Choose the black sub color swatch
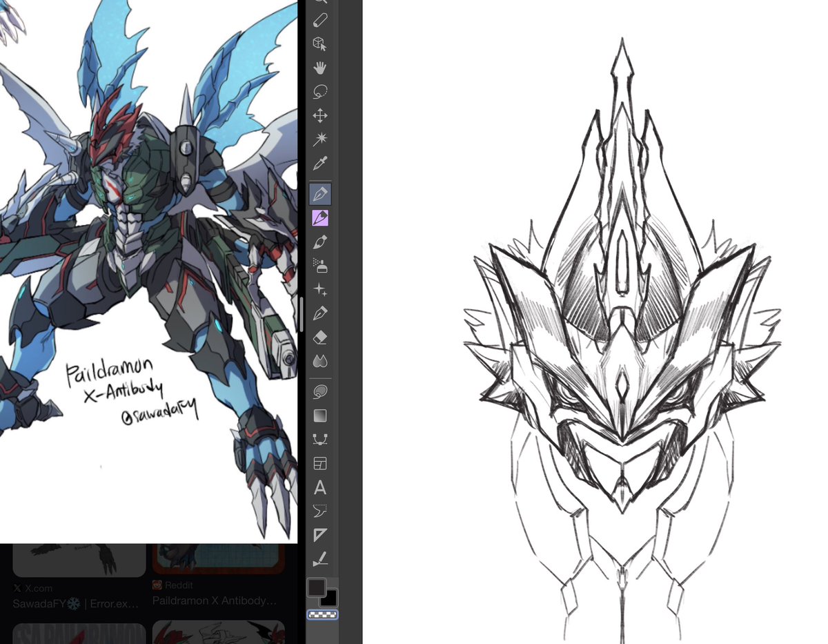The width and height of the screenshot is (828, 644). [x=331, y=600]
